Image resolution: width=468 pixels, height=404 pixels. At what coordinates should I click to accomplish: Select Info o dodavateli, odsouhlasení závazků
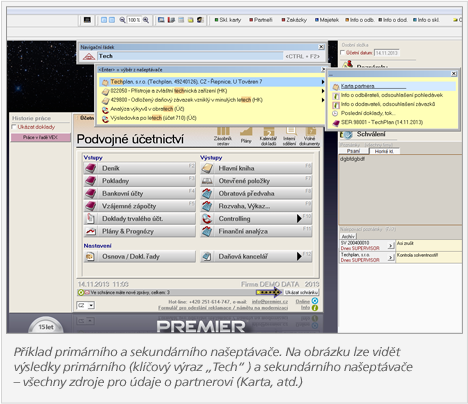[x=393, y=104]
